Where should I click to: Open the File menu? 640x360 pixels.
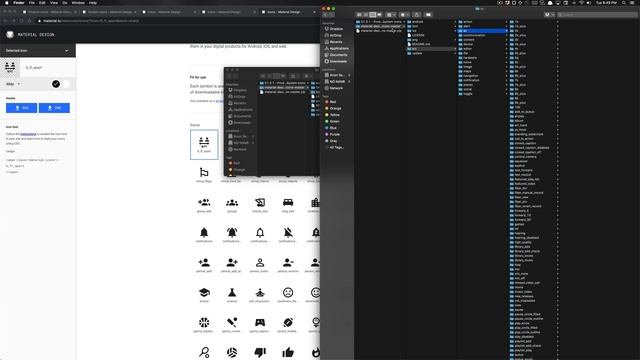tap(31, 3)
